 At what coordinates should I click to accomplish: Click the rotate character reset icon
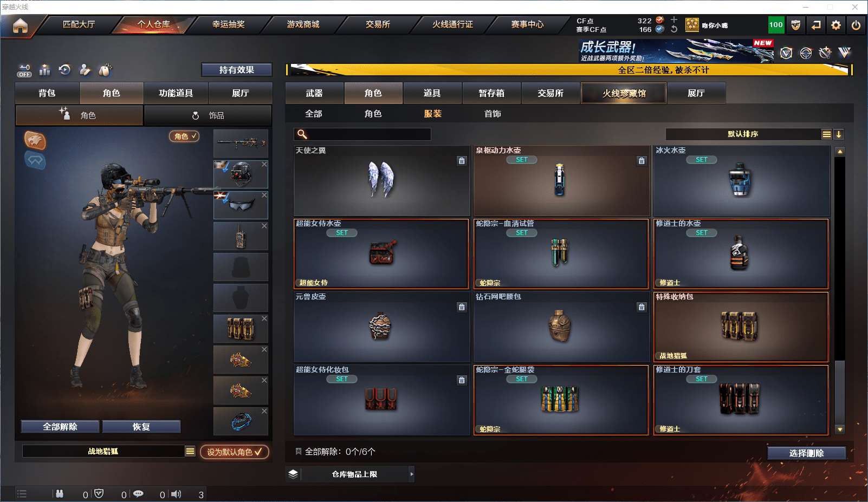pyautogui.click(x=64, y=69)
